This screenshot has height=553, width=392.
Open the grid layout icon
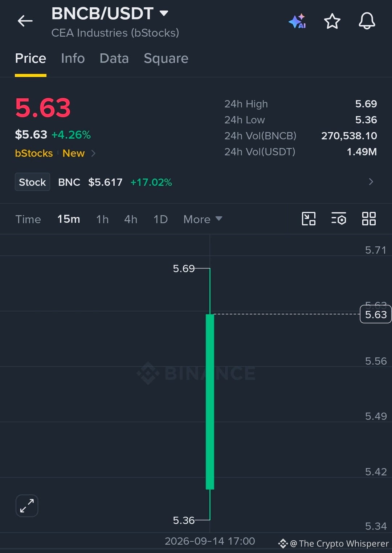click(x=369, y=219)
